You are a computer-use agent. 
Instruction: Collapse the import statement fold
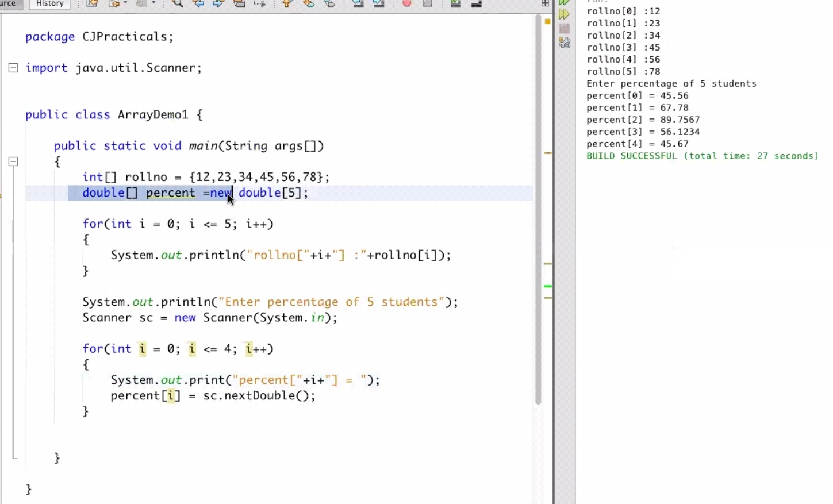pyautogui.click(x=13, y=68)
